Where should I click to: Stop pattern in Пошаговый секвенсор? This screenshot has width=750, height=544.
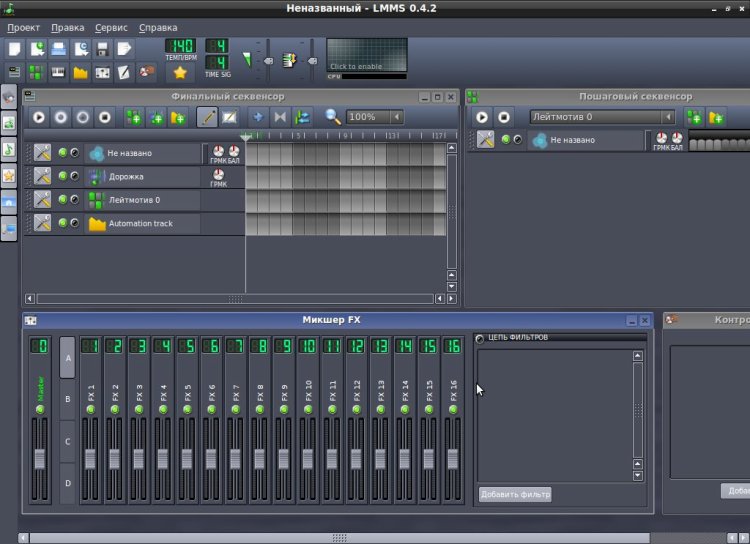[504, 117]
